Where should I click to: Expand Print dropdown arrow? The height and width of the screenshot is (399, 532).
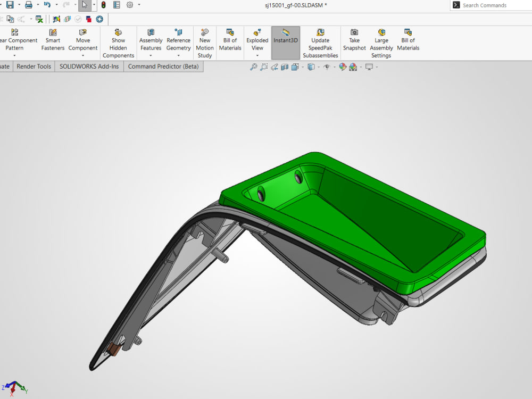38,5
